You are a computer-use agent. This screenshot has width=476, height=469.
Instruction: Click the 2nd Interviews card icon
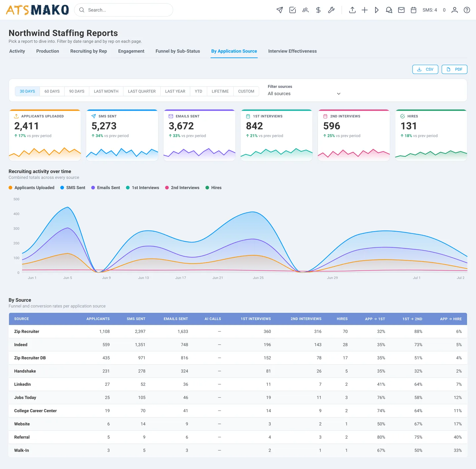pyautogui.click(x=325, y=116)
